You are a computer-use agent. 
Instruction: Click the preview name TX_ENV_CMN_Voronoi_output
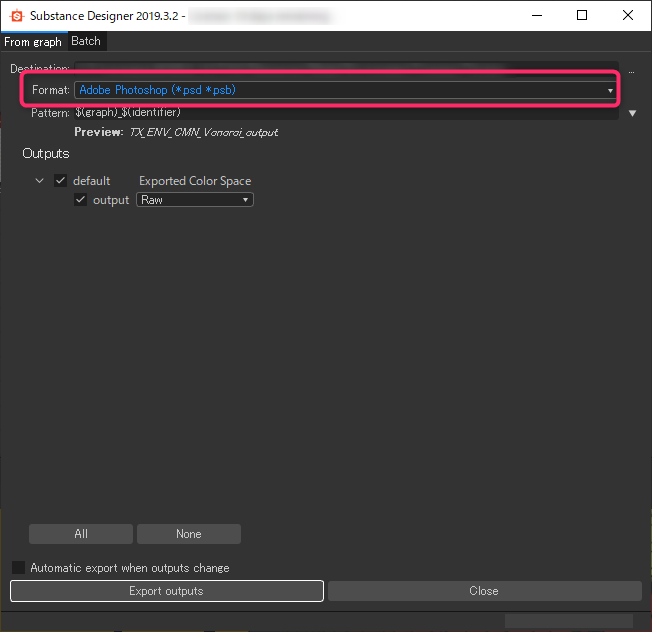click(204, 132)
